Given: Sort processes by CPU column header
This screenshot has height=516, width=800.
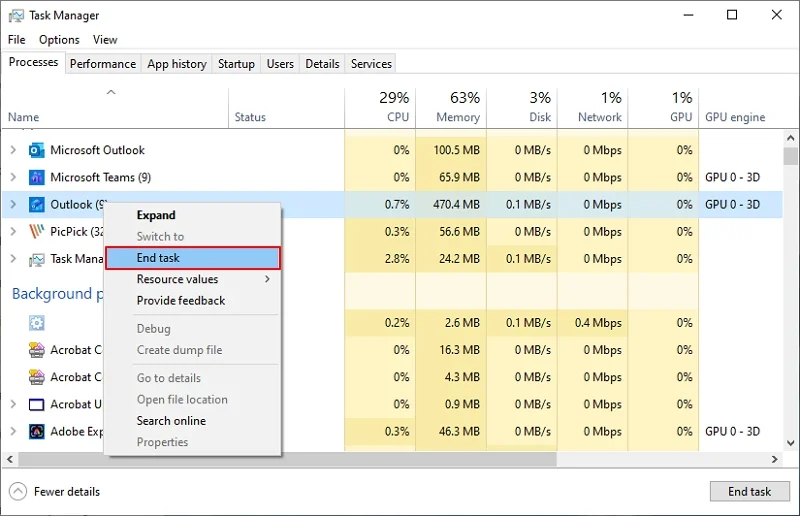Looking at the screenshot, I should click(x=380, y=108).
